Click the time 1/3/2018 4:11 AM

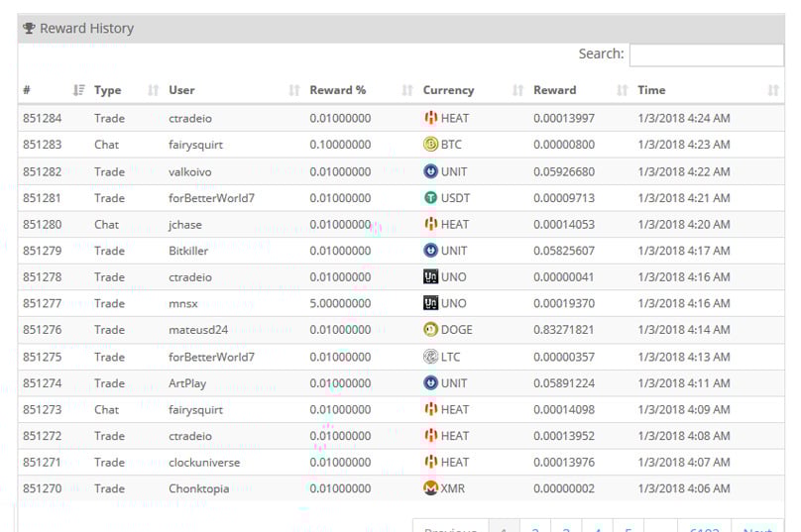click(684, 383)
